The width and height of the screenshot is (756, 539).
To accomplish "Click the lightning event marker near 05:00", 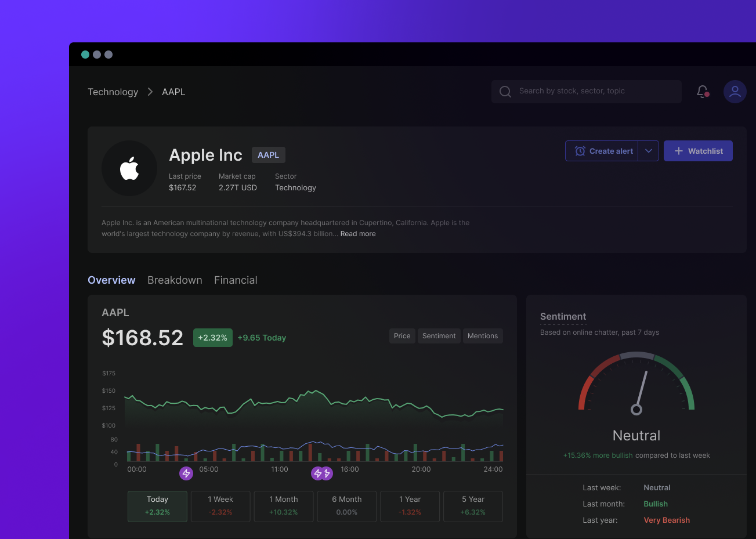I will click(x=186, y=473).
